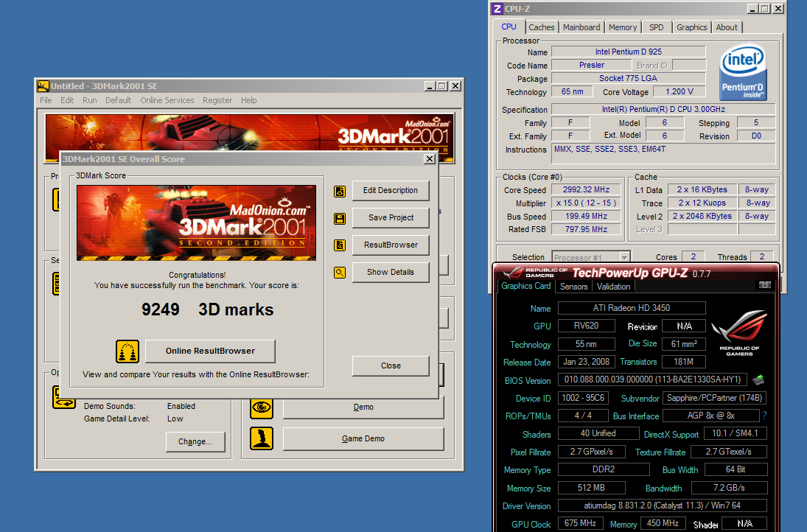
Task: Click the Edit Description button
Action: pos(391,190)
